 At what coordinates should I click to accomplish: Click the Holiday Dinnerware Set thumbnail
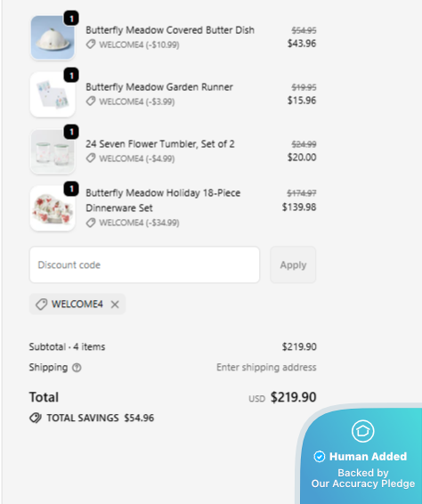[53, 208]
